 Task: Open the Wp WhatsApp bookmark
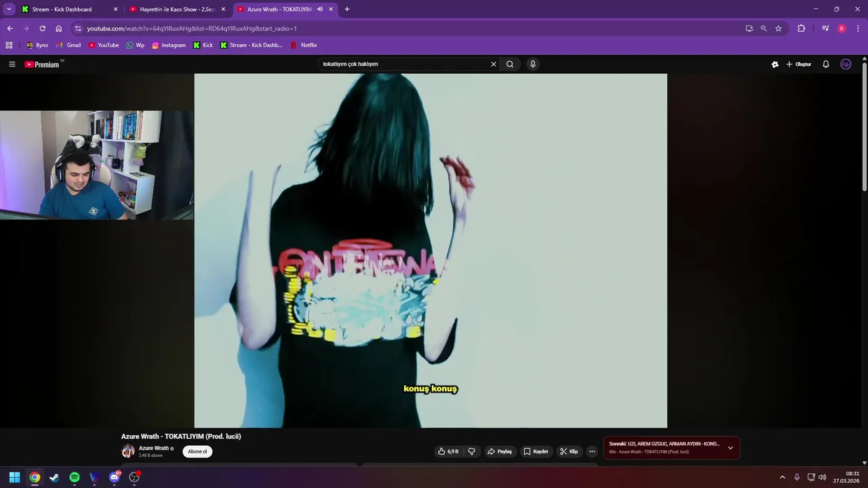pyautogui.click(x=135, y=45)
